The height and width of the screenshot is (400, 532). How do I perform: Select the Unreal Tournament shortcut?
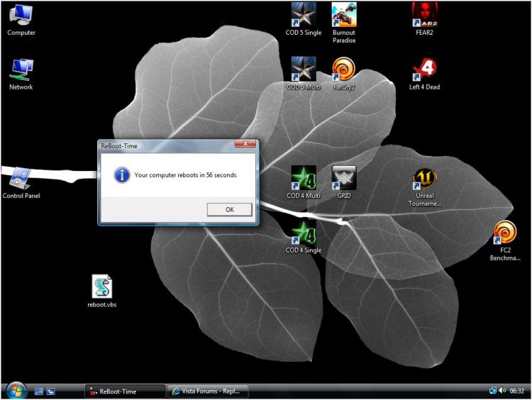(424, 180)
